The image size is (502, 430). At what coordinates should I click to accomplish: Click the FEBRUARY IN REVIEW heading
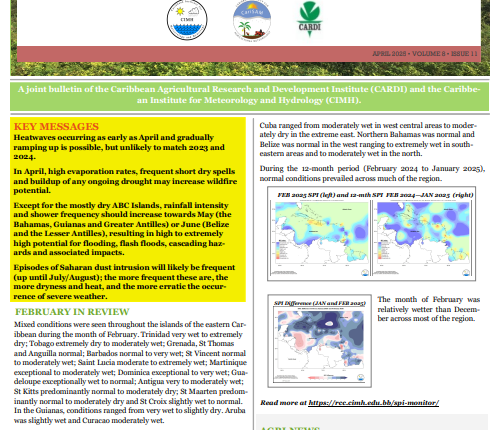(72, 312)
